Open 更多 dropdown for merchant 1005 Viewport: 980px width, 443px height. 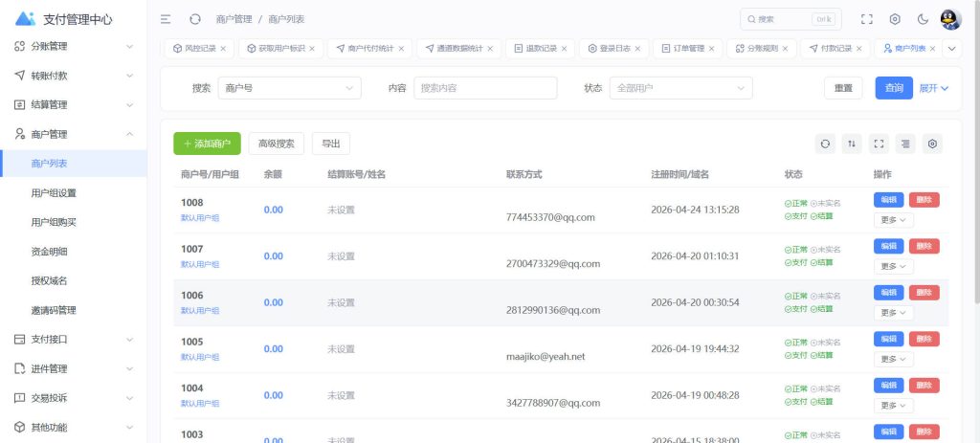click(x=893, y=359)
